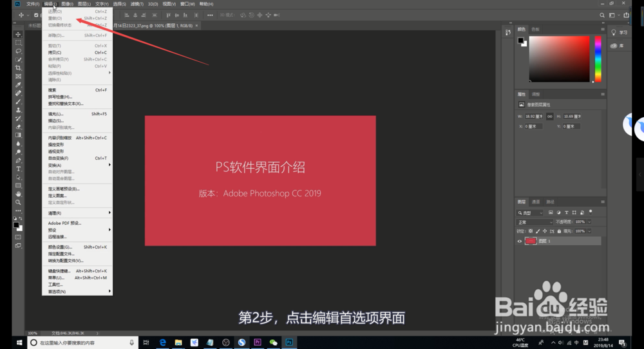Click the Windows search box in taskbar

tap(82, 343)
